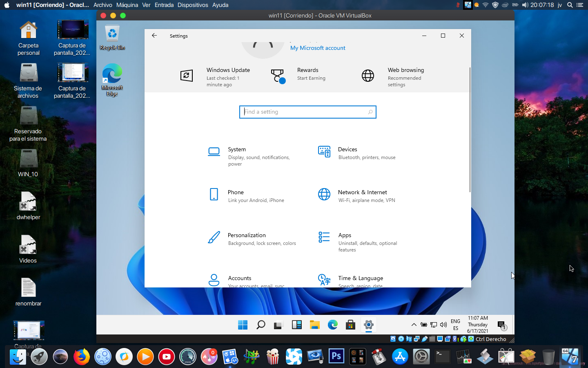Open the Rewards Start Earning tile
588x368 pixels.
point(298,76)
